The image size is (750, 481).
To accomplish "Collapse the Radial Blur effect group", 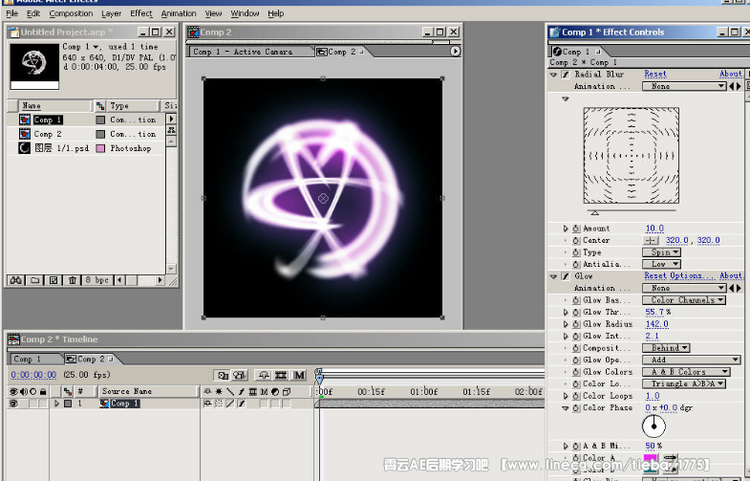I will click(x=554, y=75).
